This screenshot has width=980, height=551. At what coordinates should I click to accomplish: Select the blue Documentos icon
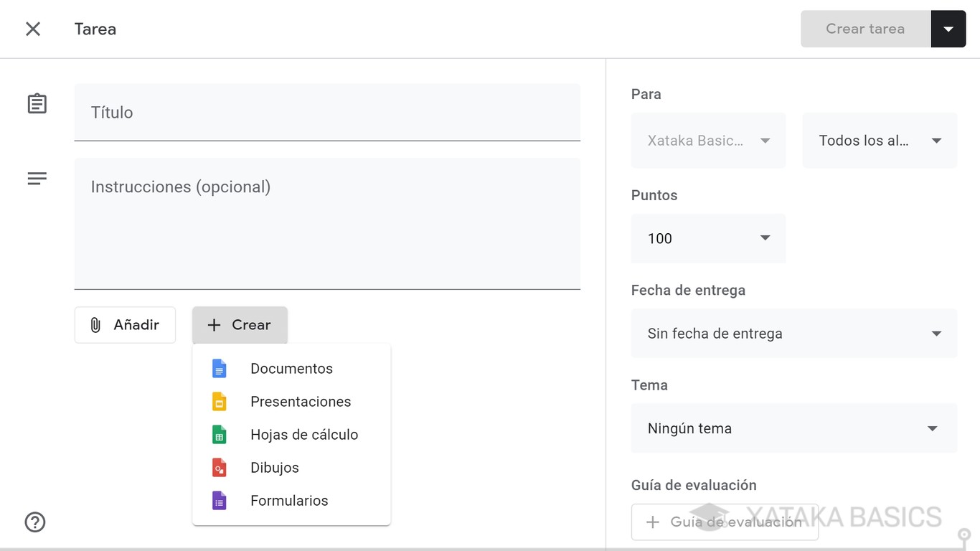point(219,368)
